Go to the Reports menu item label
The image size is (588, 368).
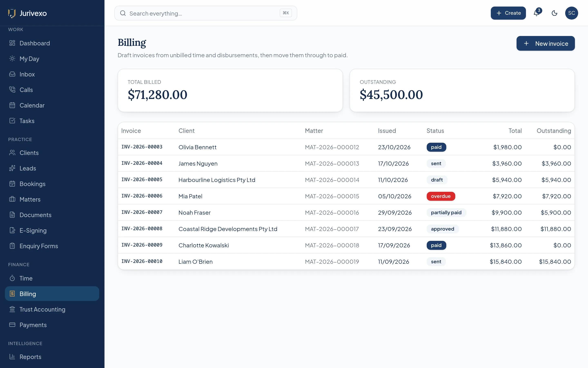(x=30, y=357)
